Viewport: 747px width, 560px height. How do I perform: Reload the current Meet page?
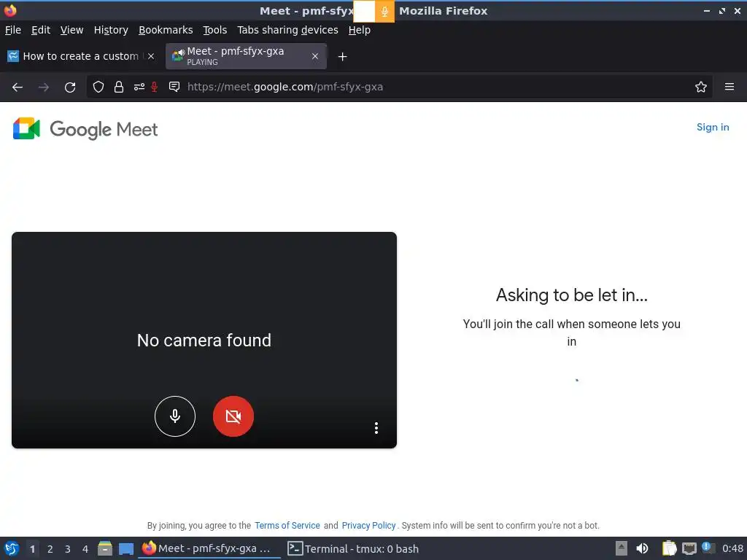coord(70,87)
